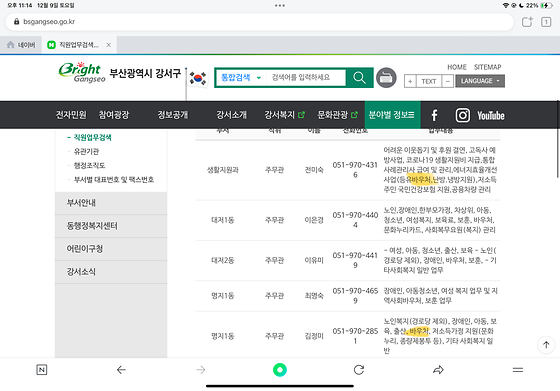Select the 대저1동 row cell

pyautogui.click(x=223, y=220)
